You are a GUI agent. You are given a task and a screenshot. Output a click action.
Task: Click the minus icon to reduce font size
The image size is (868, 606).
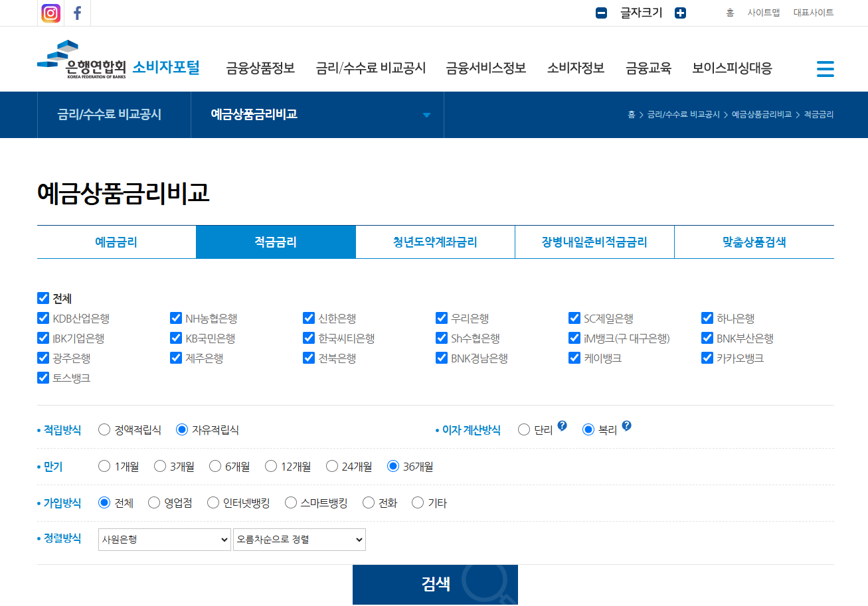point(601,13)
